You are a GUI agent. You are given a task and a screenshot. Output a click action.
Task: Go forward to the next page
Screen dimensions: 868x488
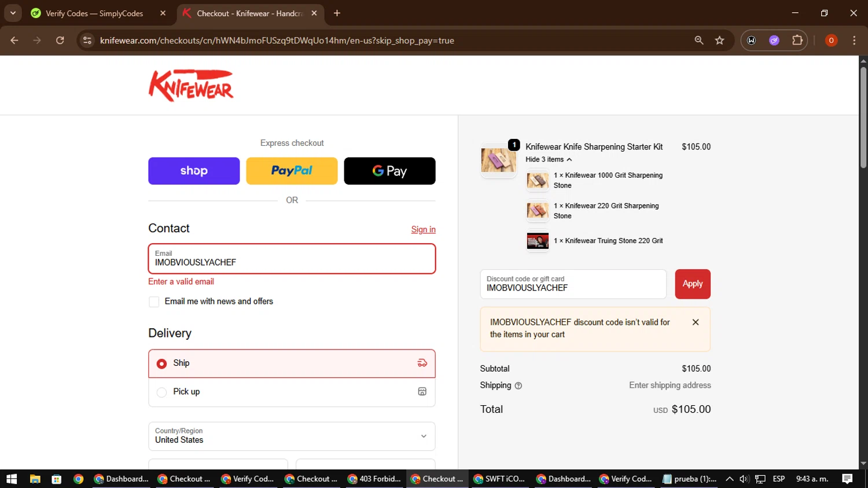tap(37, 41)
